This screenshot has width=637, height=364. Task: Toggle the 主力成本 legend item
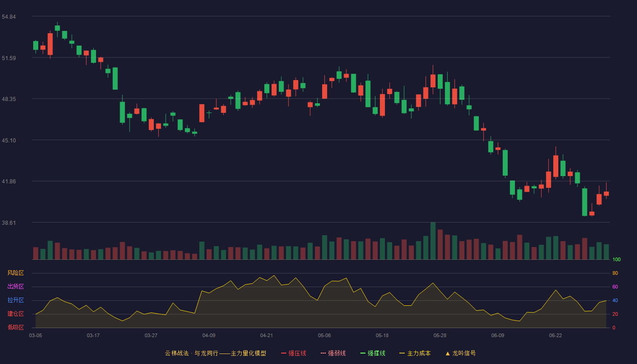(415, 353)
